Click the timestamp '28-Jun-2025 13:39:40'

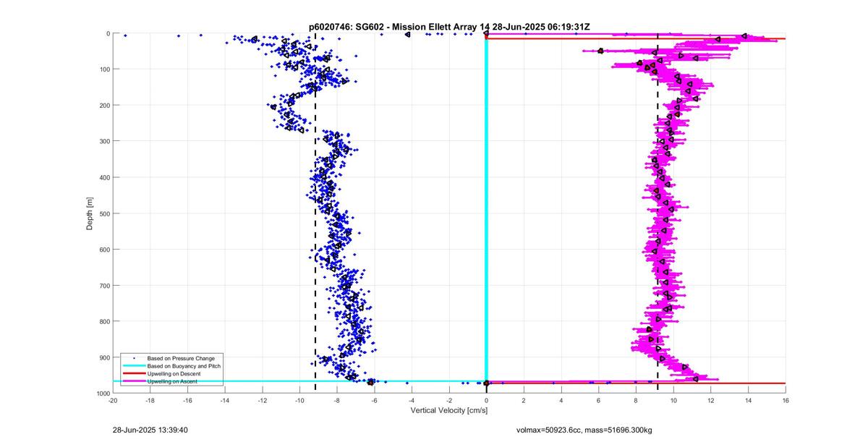click(150, 430)
